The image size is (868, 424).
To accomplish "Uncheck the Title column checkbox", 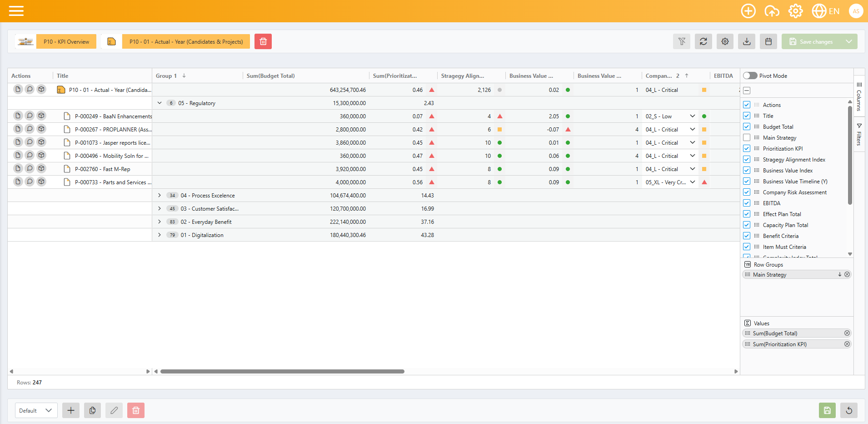I will pos(747,116).
